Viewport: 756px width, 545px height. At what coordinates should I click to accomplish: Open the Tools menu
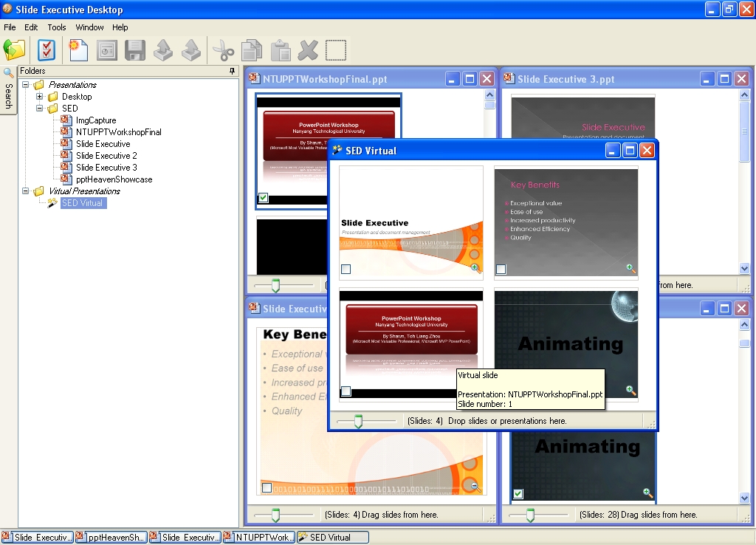coord(56,27)
